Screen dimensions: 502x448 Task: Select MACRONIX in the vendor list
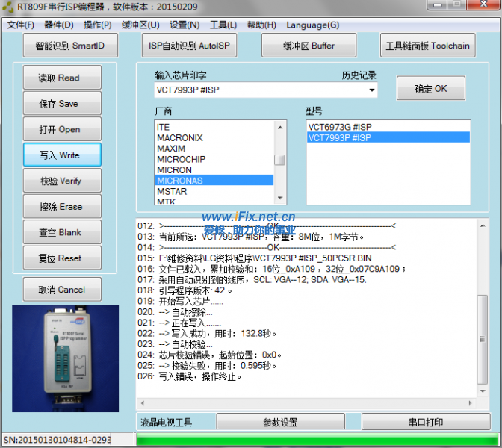tap(214, 137)
